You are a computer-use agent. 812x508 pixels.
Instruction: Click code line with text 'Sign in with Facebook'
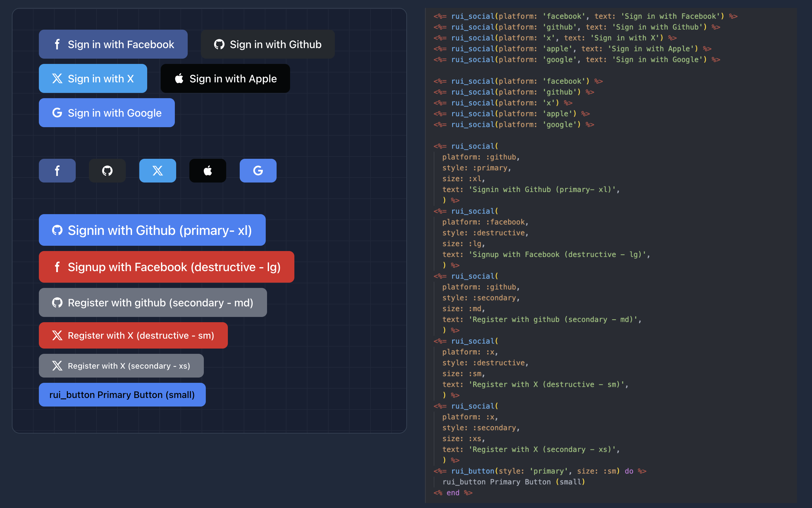(585, 16)
